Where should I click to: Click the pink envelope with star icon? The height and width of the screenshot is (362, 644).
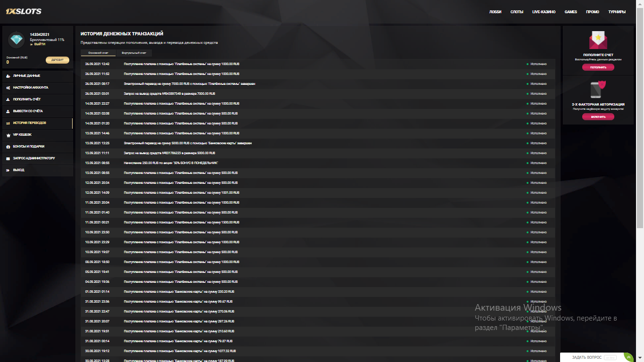598,40
